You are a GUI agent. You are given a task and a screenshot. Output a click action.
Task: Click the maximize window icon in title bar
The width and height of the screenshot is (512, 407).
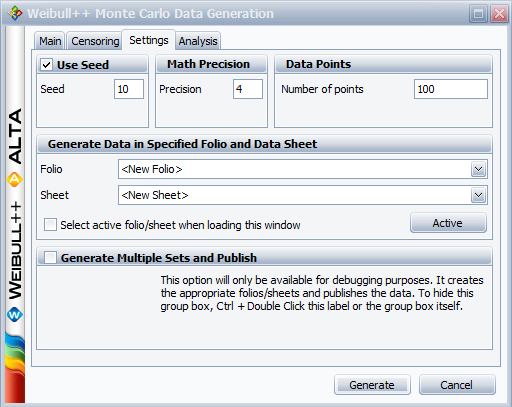478,14
